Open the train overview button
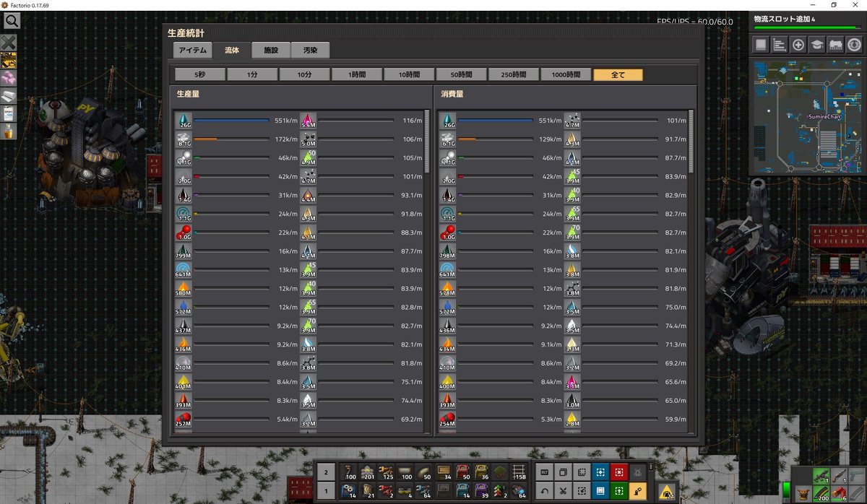This screenshot has width=867, height=504. click(x=836, y=45)
